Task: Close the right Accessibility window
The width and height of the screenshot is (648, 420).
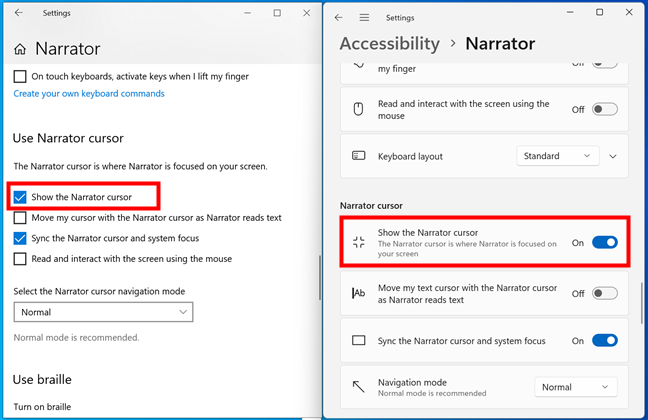Action: (629, 12)
